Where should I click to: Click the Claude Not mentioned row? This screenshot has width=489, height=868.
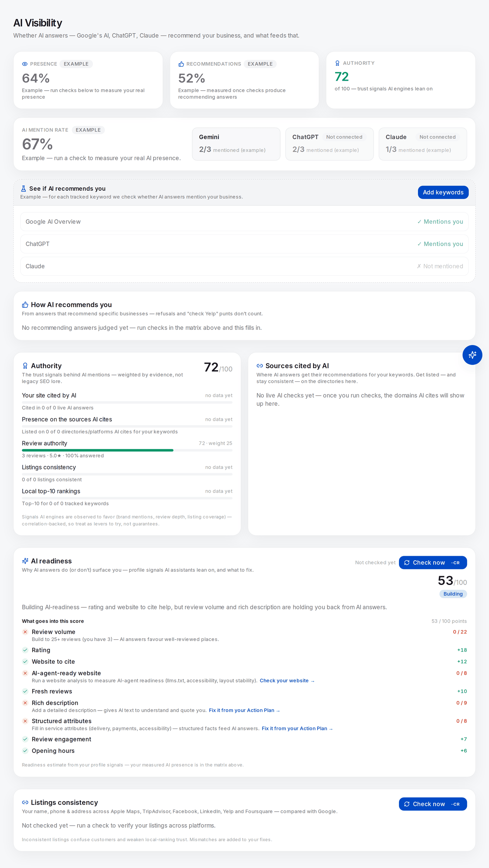244,266
